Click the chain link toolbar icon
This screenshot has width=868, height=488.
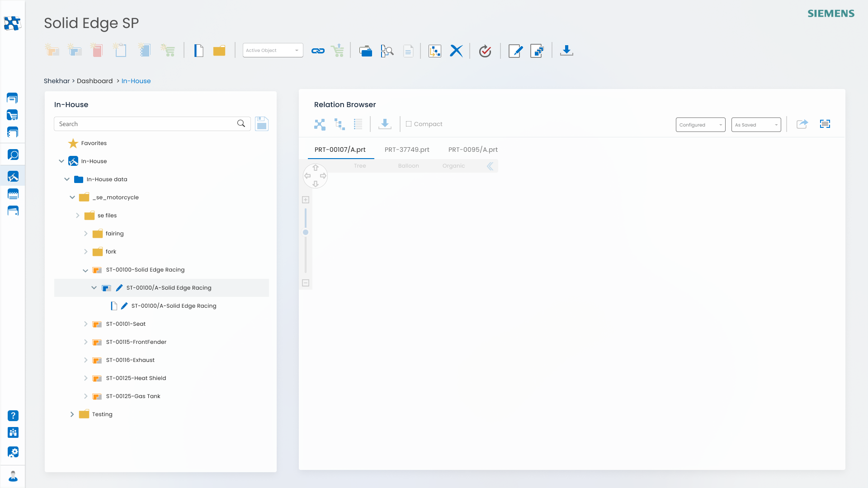318,51
